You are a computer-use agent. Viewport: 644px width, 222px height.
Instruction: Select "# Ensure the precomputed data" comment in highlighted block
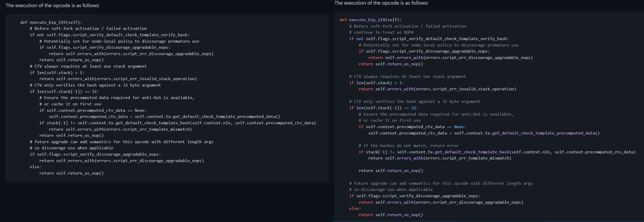point(436,114)
